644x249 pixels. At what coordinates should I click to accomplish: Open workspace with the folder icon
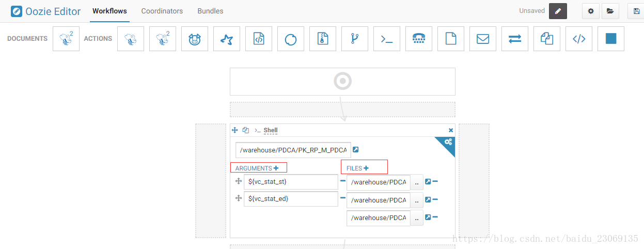tap(610, 11)
